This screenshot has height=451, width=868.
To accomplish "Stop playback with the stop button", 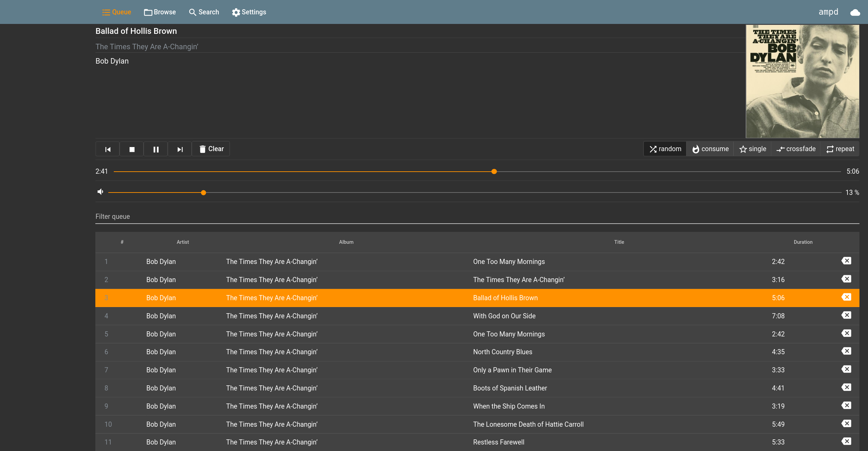I will [x=132, y=149].
